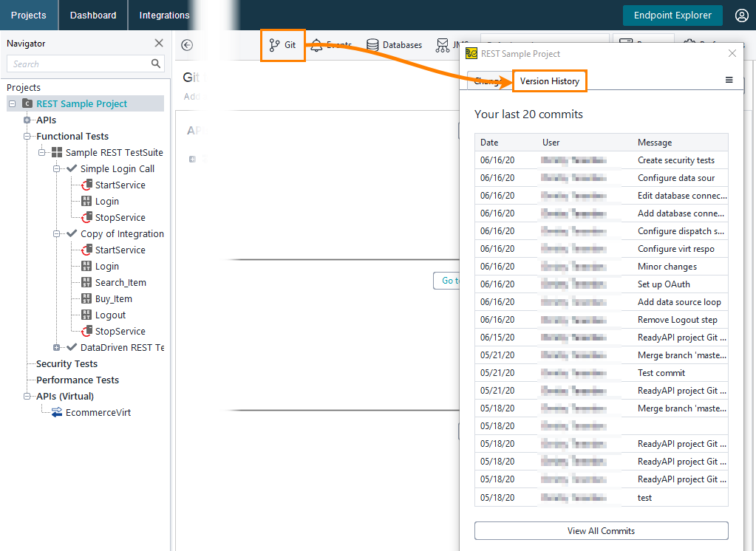Open the Dashboard tab

tap(92, 14)
